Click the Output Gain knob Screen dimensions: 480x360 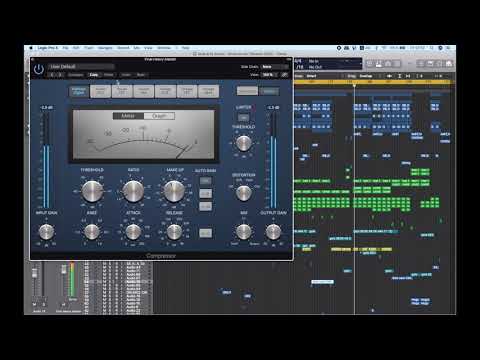coord(273,232)
